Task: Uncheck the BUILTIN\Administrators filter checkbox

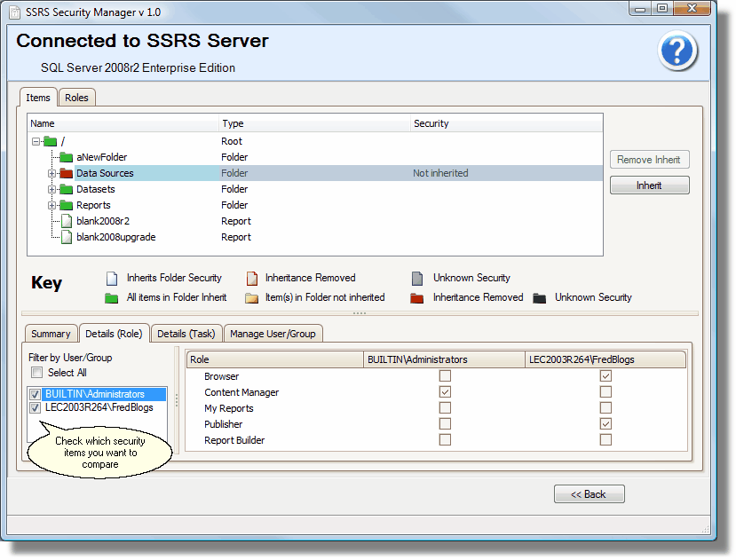Action: tap(35, 394)
